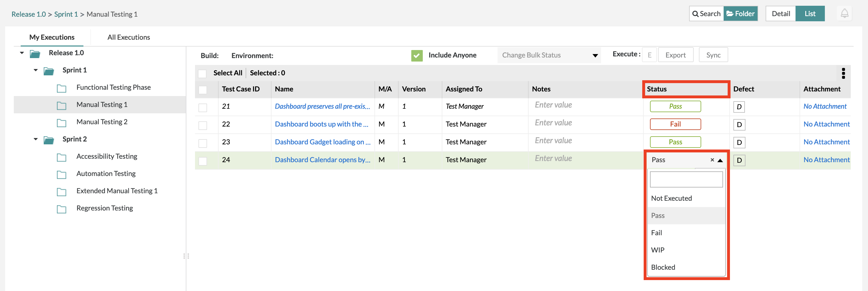This screenshot has height=291, width=868.
Task: Open the vertical three-dot column options menu
Action: (x=843, y=73)
